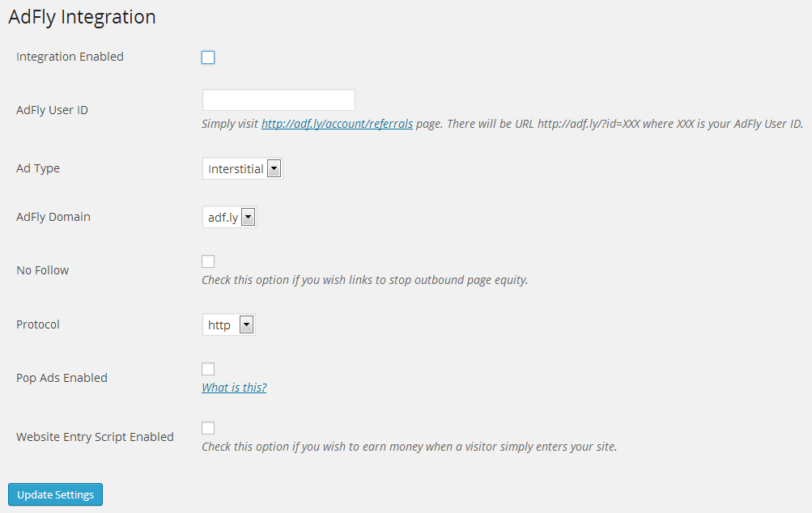This screenshot has height=513, width=812.
Task: Follow the 'What is this?' link
Action: pyautogui.click(x=234, y=388)
